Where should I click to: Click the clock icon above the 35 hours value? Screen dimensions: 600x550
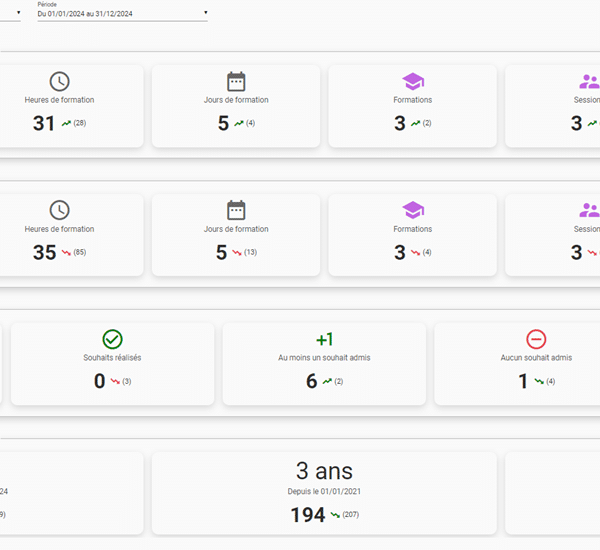tap(59, 210)
